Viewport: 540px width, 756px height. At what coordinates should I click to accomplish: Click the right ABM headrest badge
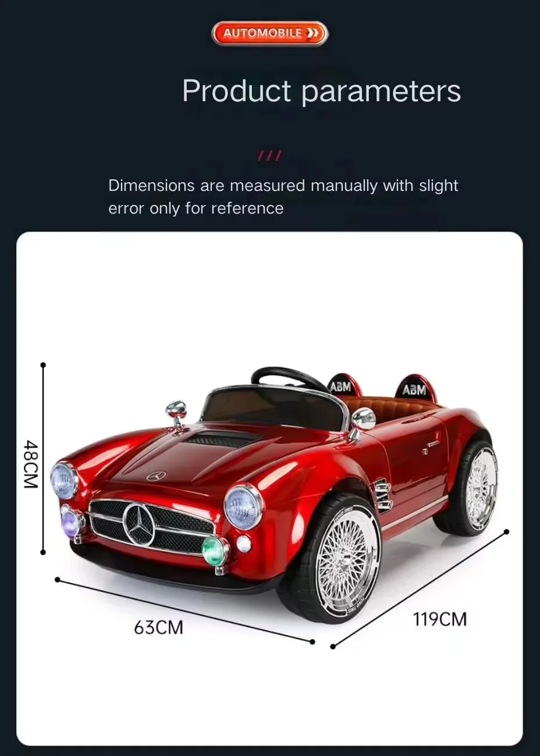414,389
